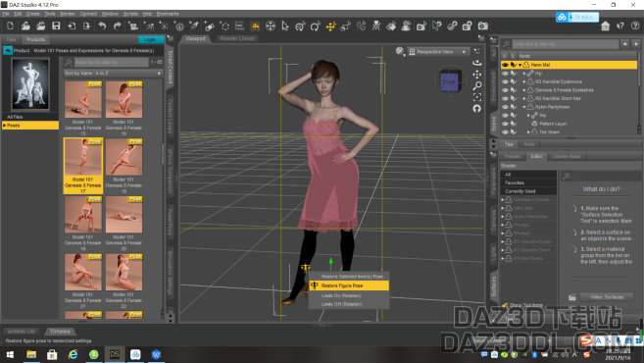
Task: Expand RS Nam Dress surface group
Action: pos(502,259)
